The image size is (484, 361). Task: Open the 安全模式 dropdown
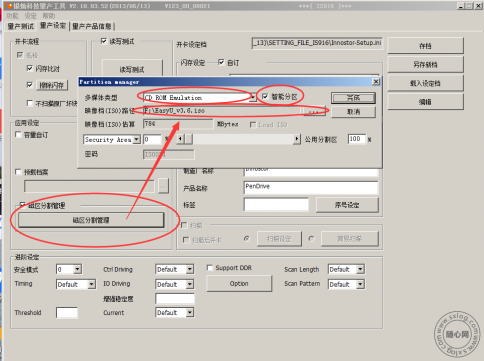(x=77, y=269)
